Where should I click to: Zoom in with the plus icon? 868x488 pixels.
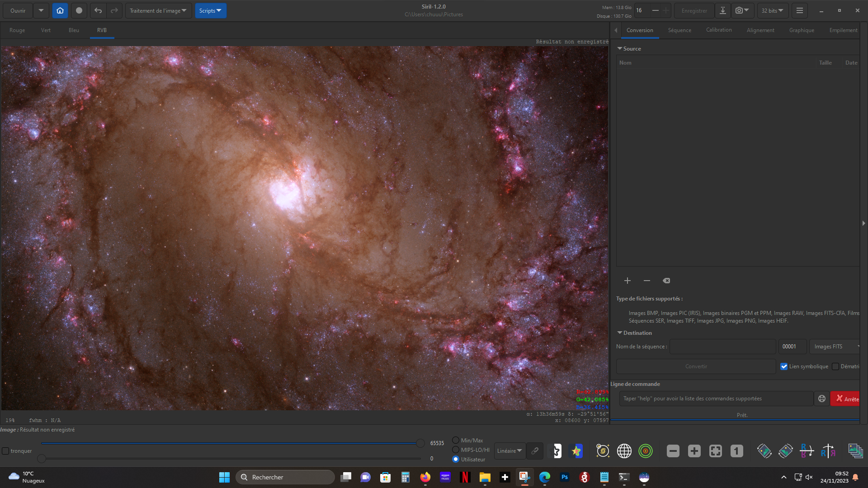pos(694,450)
